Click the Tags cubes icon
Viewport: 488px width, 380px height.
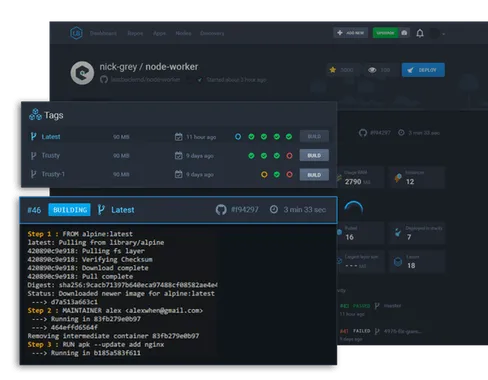click(35, 115)
